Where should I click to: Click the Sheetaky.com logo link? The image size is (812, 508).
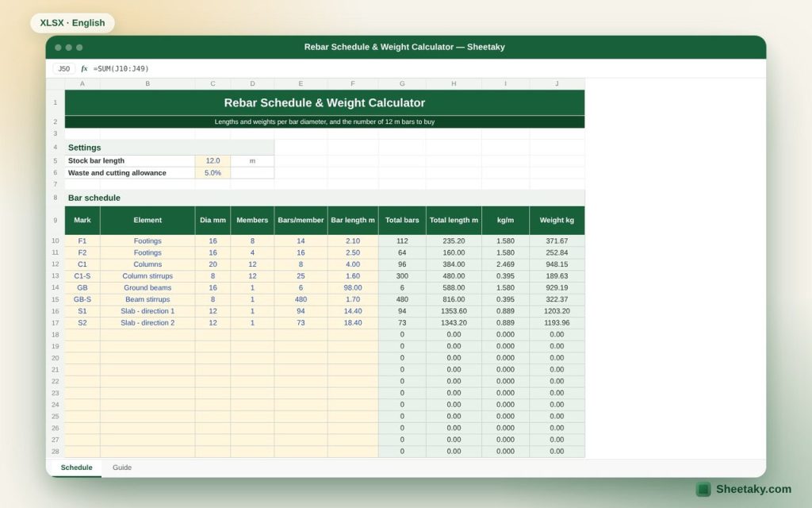pyautogui.click(x=744, y=489)
